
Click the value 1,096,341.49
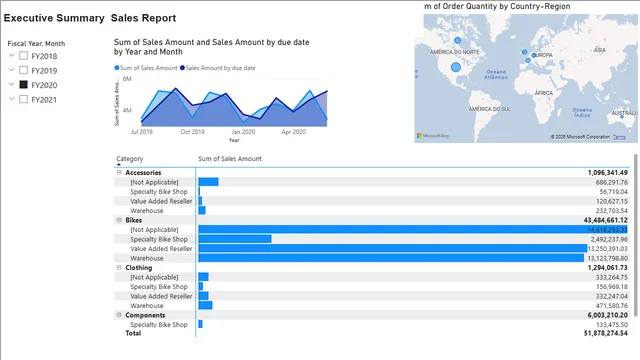coord(608,173)
